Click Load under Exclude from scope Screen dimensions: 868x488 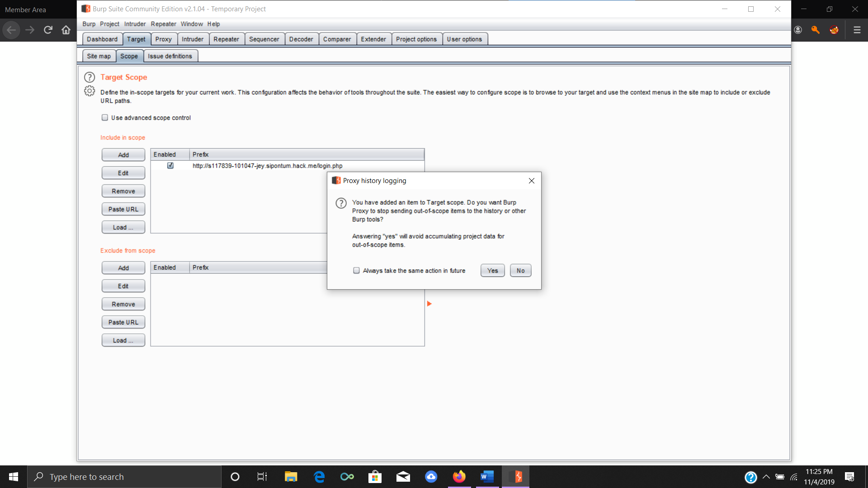pos(123,340)
